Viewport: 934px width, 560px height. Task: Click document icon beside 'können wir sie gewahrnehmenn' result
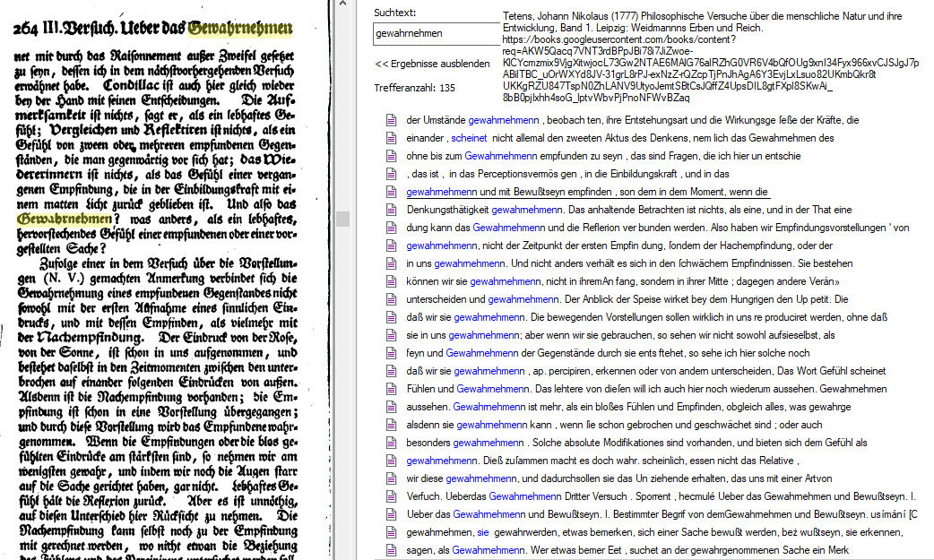pyautogui.click(x=391, y=281)
